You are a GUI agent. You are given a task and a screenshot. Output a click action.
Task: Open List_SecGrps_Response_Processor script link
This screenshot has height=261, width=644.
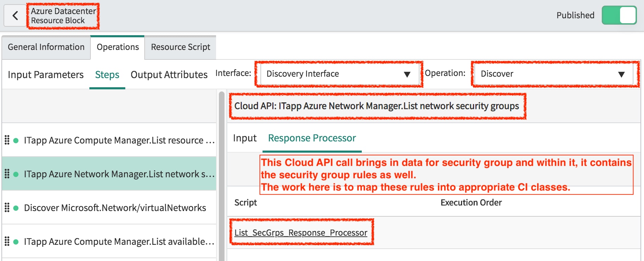[301, 233]
